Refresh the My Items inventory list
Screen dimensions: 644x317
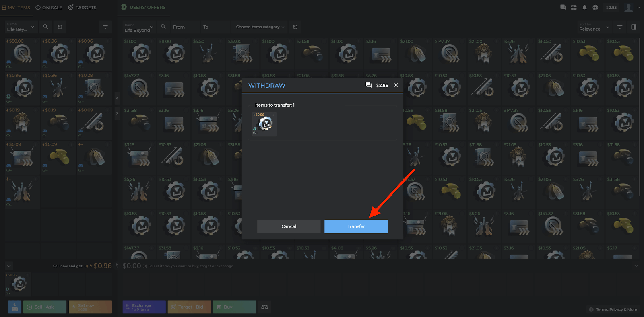[x=60, y=27]
